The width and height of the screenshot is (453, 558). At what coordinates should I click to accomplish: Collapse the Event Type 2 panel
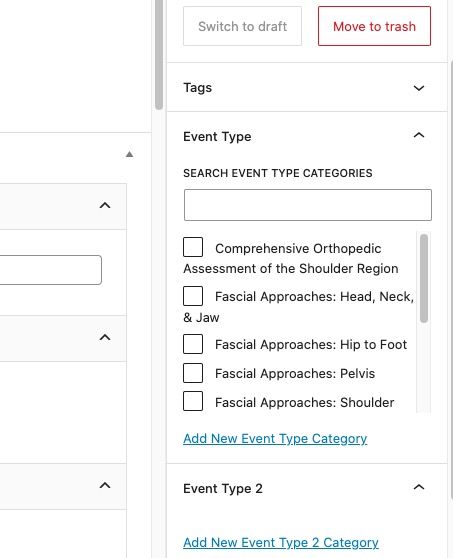click(419, 487)
